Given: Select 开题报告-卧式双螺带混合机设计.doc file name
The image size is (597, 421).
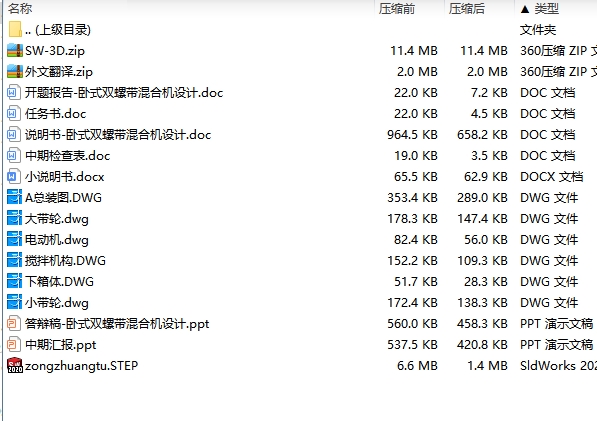Looking at the screenshot, I should point(124,92).
